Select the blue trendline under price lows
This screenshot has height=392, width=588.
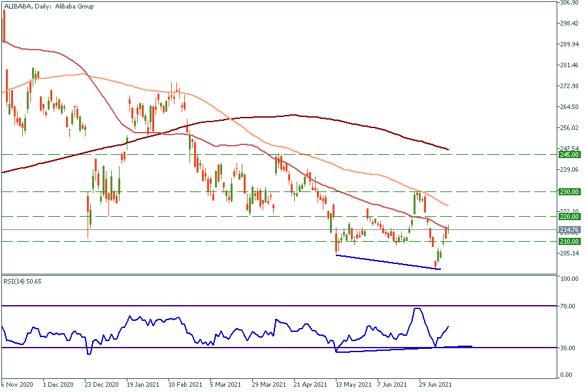point(388,262)
